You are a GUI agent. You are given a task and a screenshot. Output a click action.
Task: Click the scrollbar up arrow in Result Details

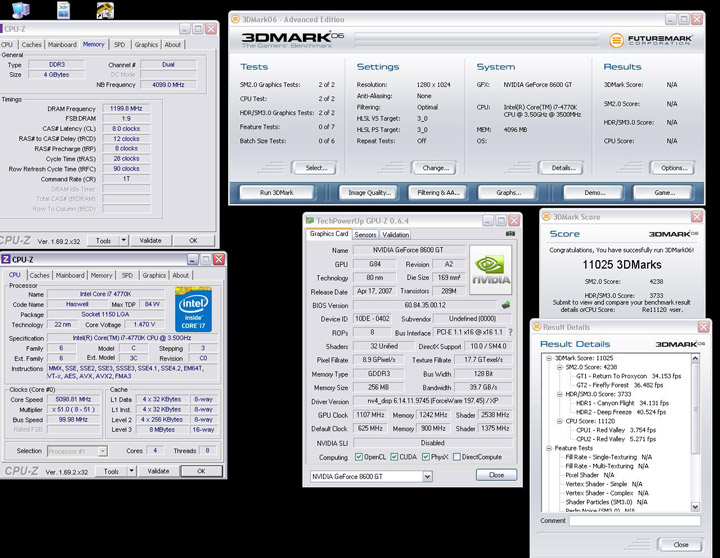pyautogui.click(x=695, y=358)
